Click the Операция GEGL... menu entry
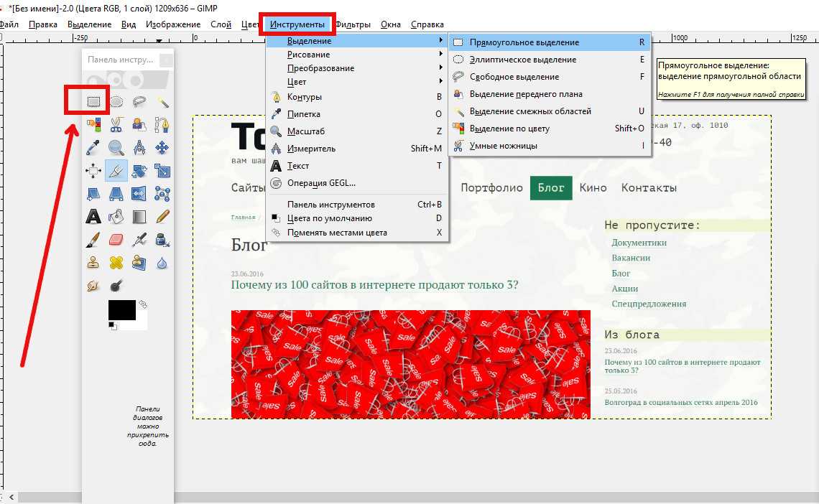This screenshot has width=819, height=504. pos(321,183)
